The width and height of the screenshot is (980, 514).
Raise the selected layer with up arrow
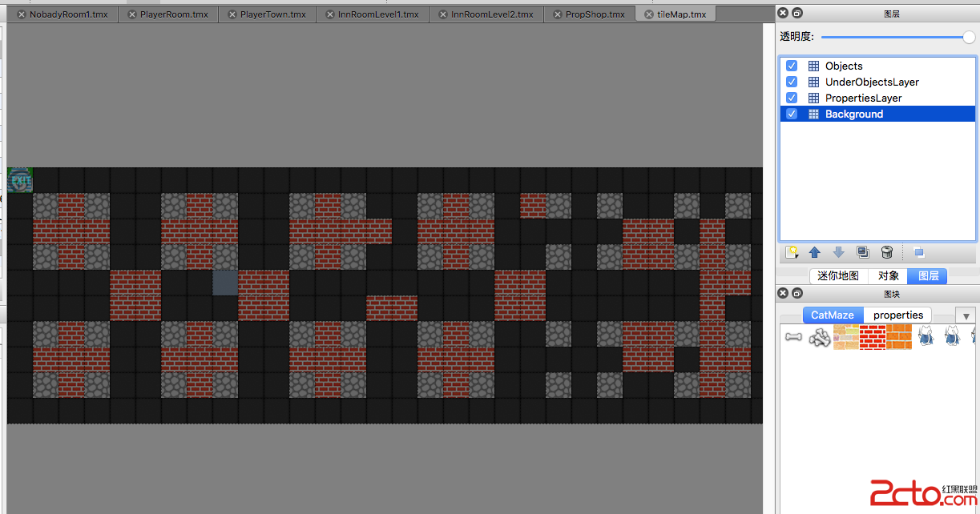(815, 252)
